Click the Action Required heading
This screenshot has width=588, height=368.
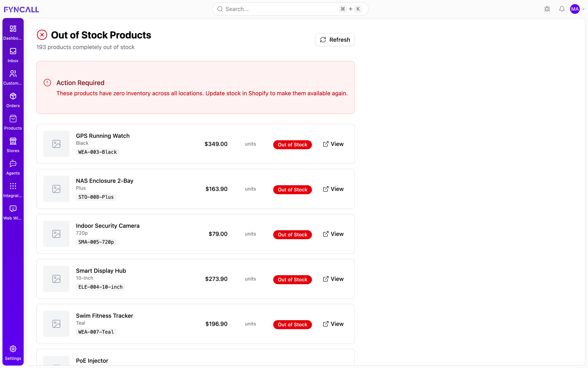coord(80,83)
